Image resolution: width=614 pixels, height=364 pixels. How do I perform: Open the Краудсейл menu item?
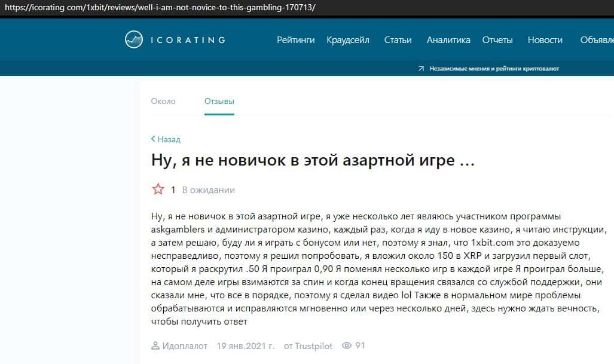(348, 40)
